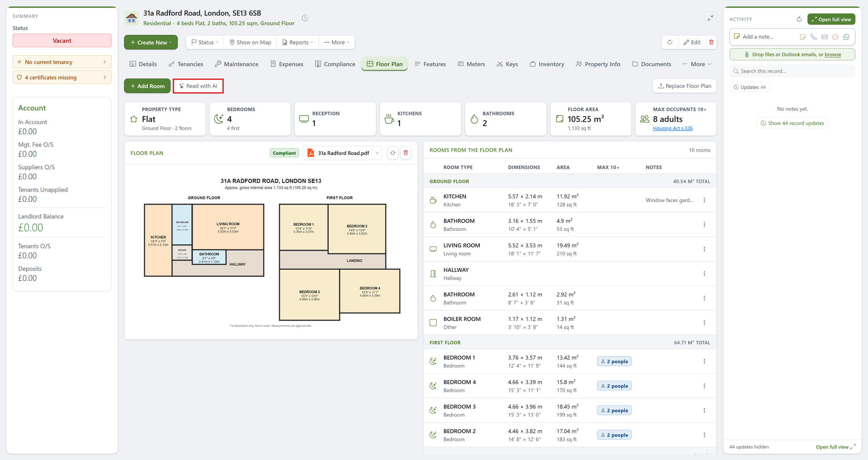Expand the No current tenancy row

(62, 62)
